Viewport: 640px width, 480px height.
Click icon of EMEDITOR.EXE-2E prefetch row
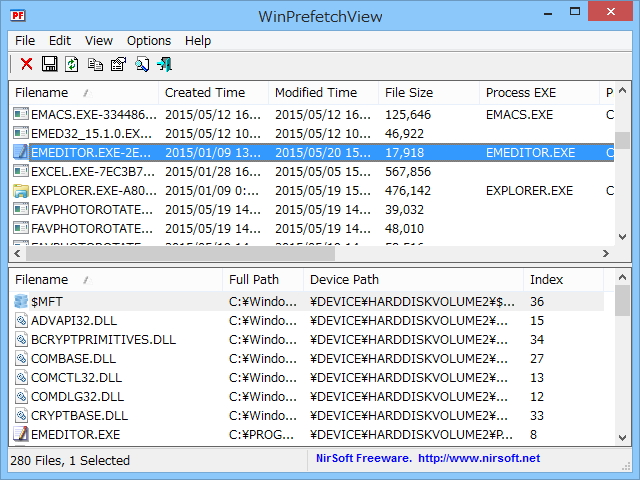(21, 152)
